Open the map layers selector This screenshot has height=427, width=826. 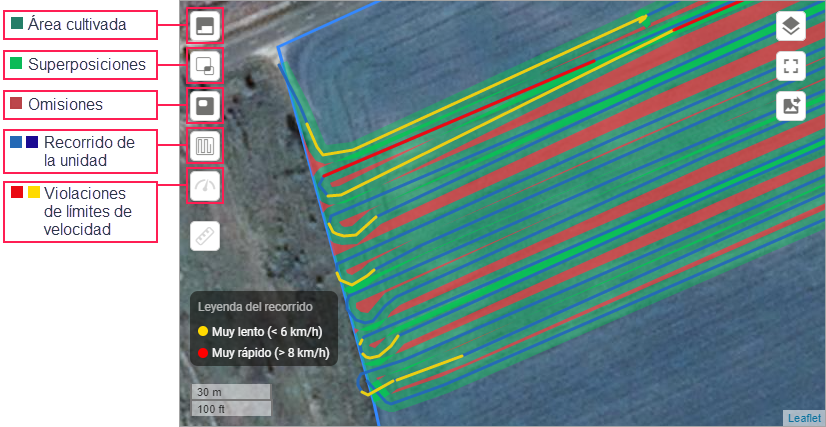791,26
